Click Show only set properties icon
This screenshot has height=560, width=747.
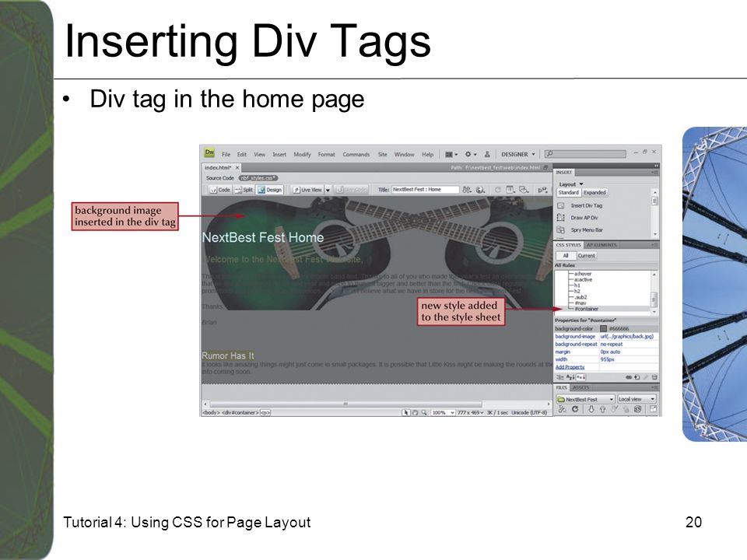tap(581, 377)
